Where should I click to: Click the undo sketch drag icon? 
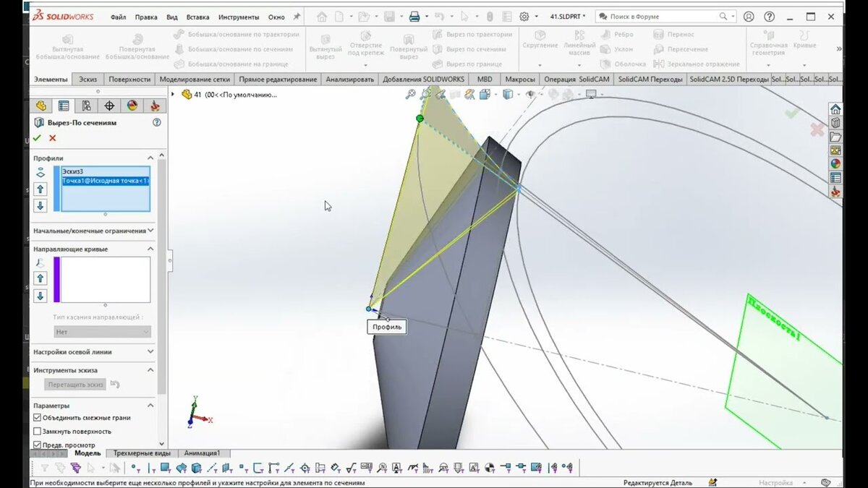click(115, 385)
